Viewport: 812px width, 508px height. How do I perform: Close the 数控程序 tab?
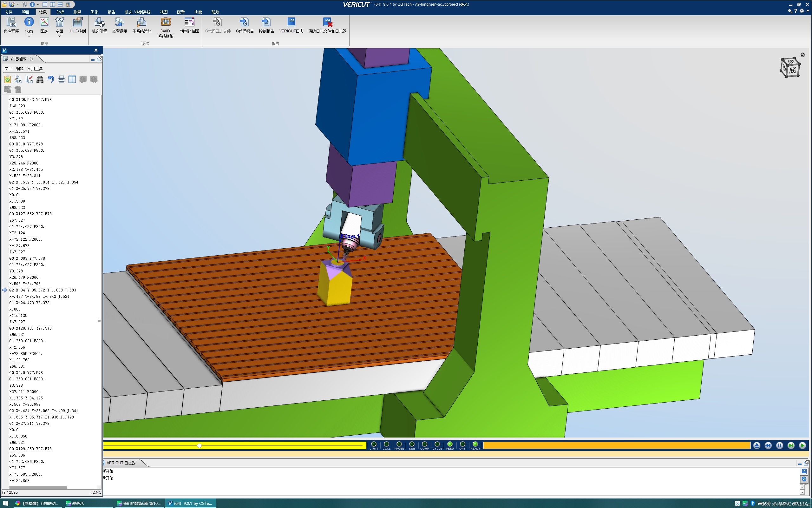(x=31, y=59)
